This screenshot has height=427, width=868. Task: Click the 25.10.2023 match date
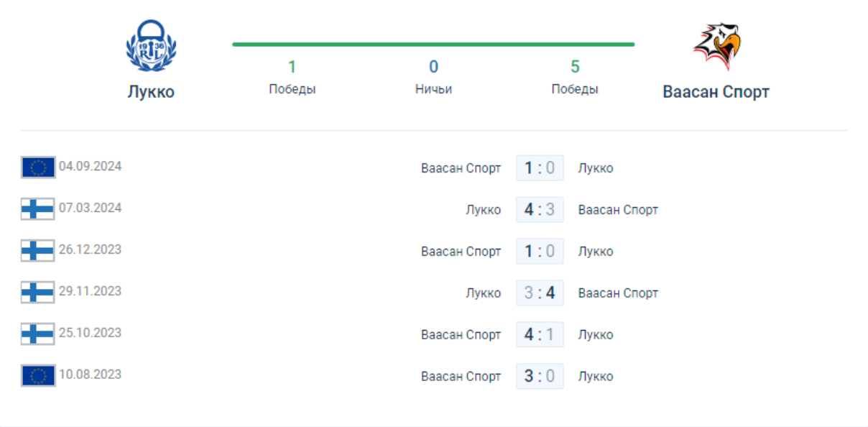click(91, 333)
